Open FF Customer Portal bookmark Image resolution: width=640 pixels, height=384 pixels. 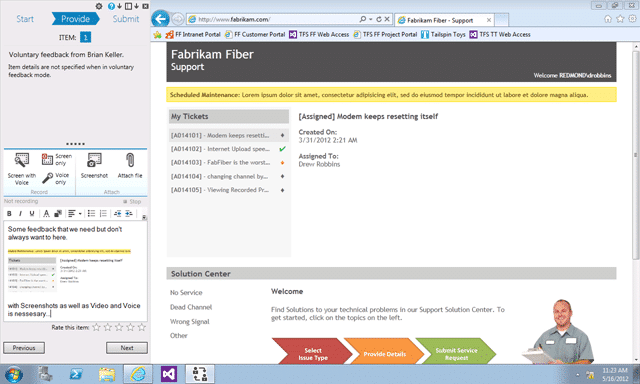point(255,35)
